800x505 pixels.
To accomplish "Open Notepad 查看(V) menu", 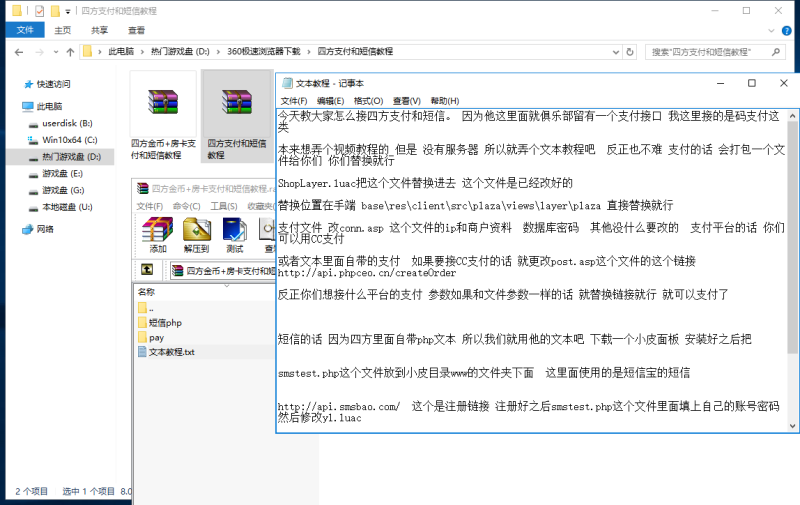I will (407, 101).
